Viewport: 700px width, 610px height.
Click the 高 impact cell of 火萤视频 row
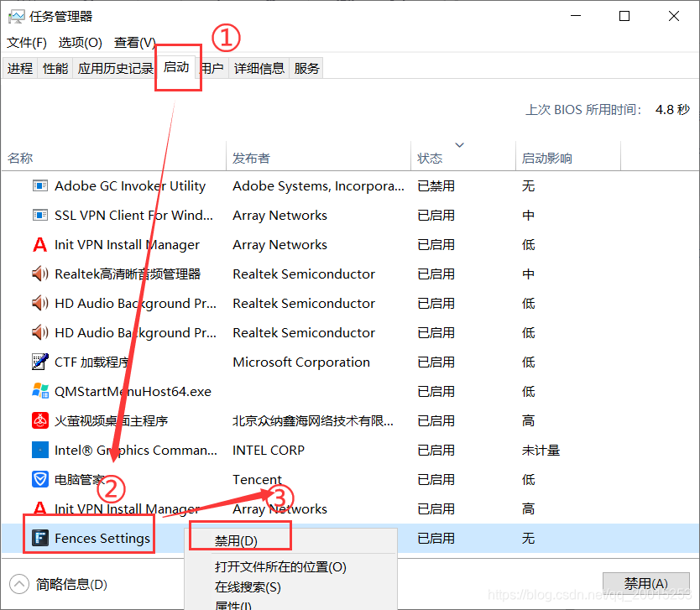tap(528, 420)
